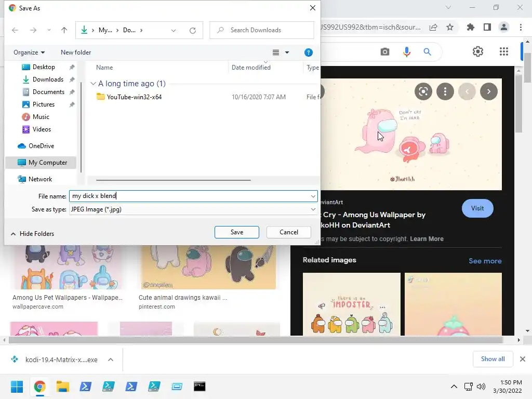Click the Google search magnifier icon
This screenshot has width=532, height=399.
tap(427, 52)
